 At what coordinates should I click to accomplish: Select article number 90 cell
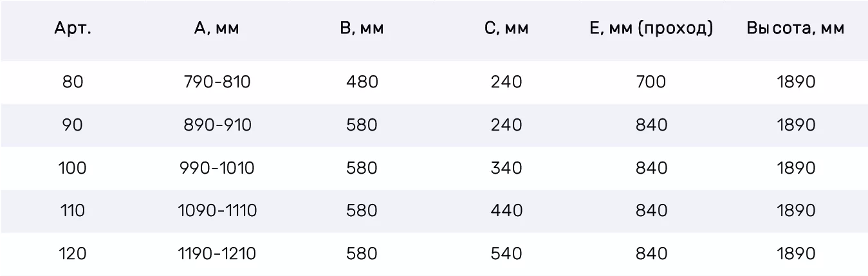tap(73, 125)
